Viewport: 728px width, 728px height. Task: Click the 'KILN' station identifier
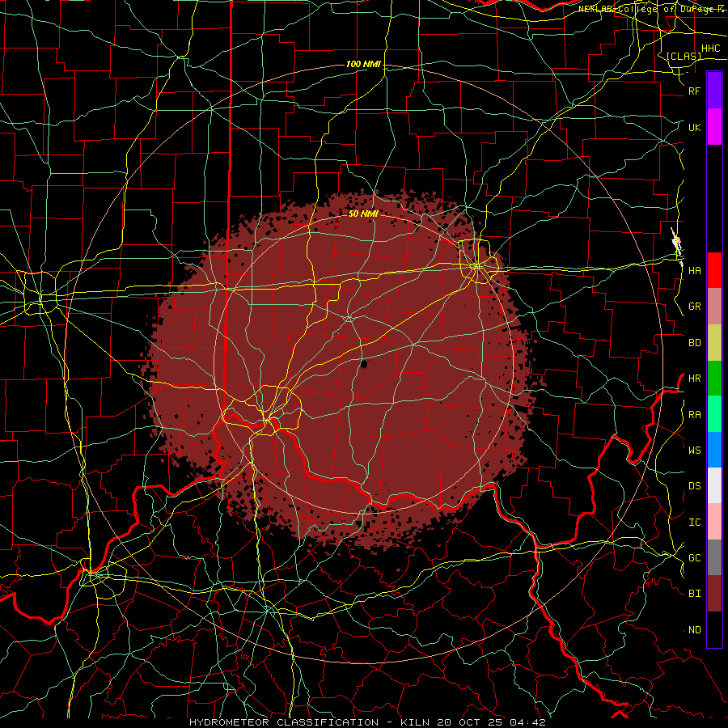[417, 722]
